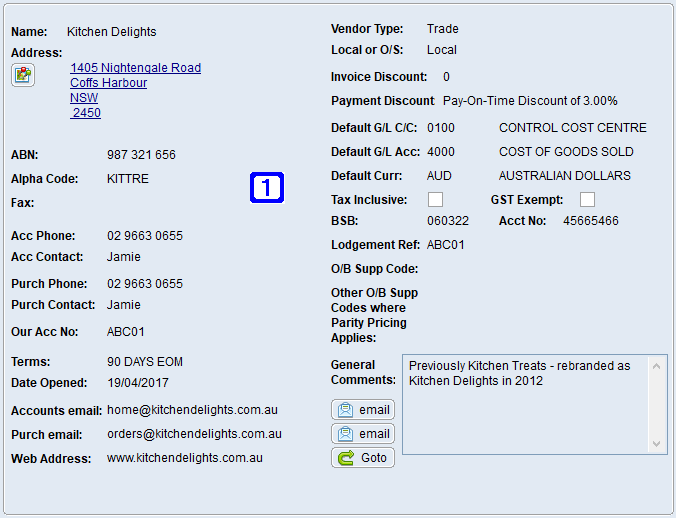Viewport: 676px width, 518px height.
Task: Click the General Comments scroll up arrow
Action: [656, 366]
